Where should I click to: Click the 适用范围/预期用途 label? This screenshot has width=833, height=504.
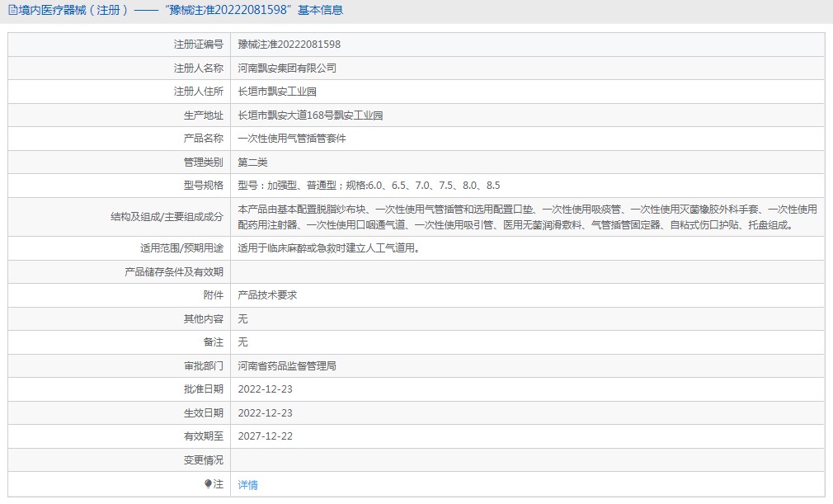[181, 248]
